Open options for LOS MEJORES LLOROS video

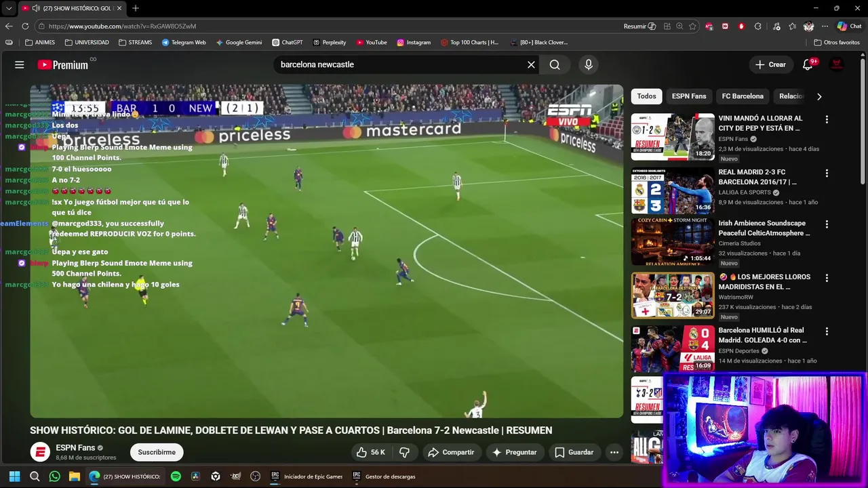[827, 278]
